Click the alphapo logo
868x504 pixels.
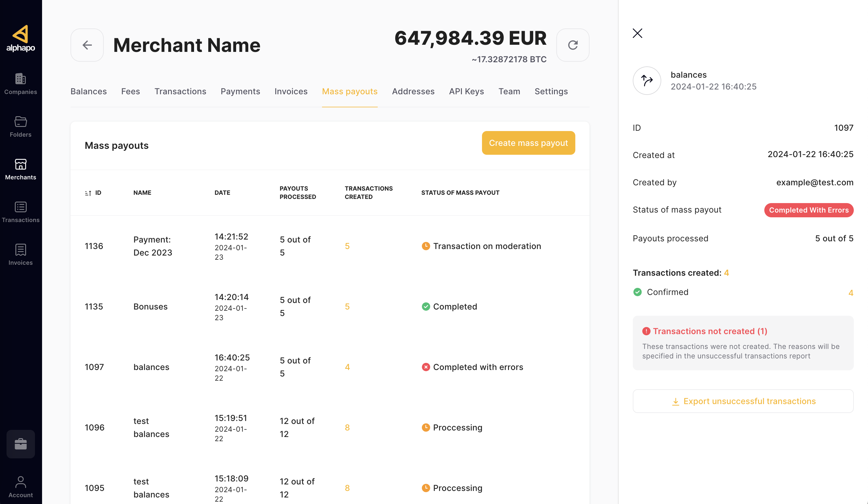21,38
